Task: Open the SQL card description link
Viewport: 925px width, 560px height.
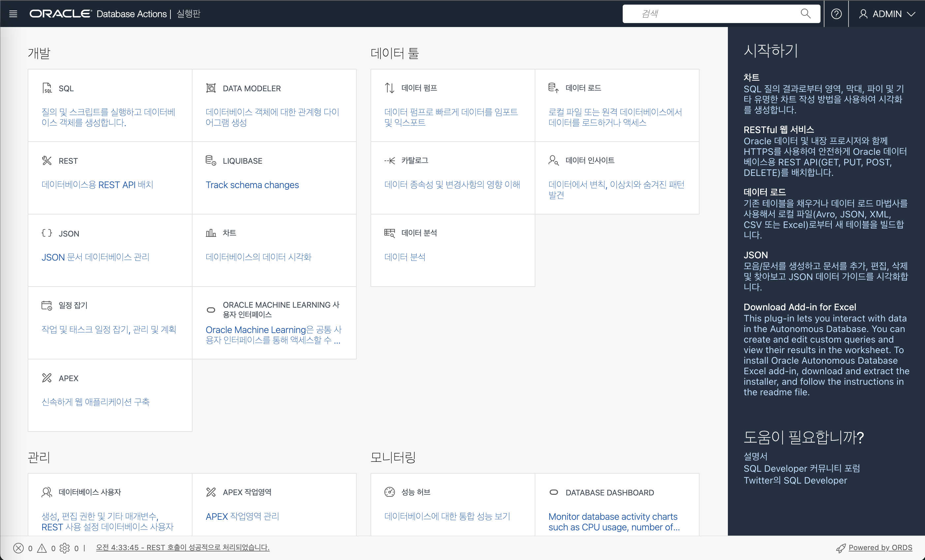Action: point(108,117)
